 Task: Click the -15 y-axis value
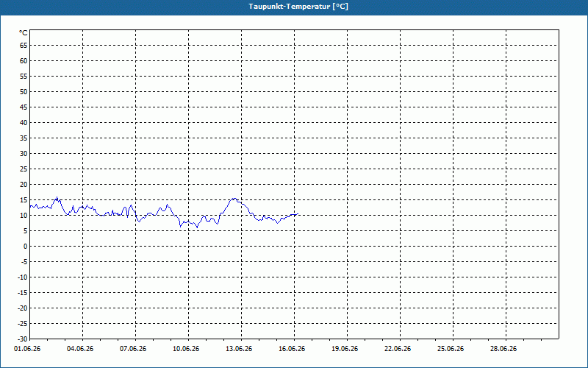23,292
